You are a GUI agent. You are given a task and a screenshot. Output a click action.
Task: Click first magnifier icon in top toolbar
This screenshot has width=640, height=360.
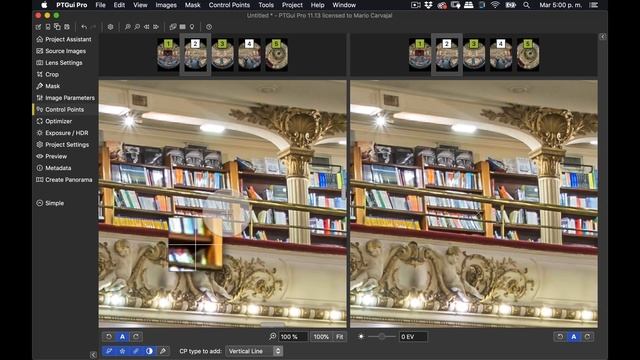pyautogui.click(x=127, y=27)
